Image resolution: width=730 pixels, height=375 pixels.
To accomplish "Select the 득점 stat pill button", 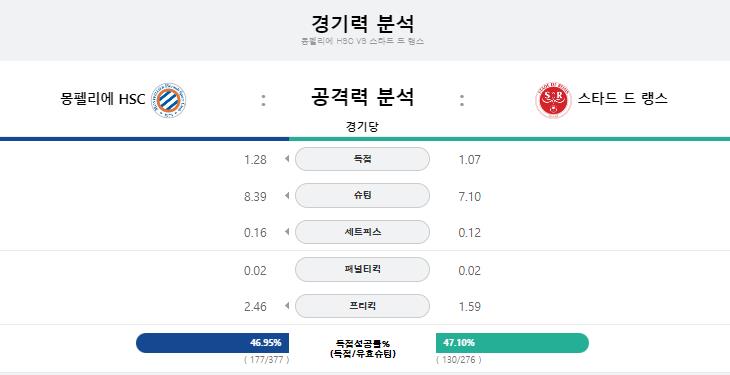I will pyautogui.click(x=362, y=159).
